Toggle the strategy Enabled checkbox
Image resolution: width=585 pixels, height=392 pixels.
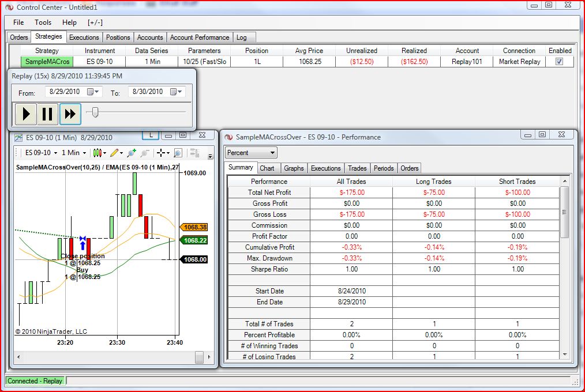click(x=559, y=62)
